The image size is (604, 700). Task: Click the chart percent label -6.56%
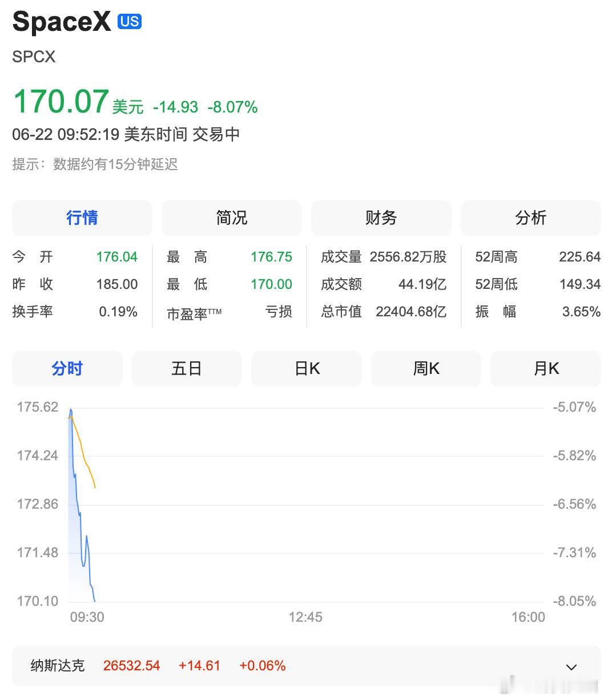coord(574,504)
